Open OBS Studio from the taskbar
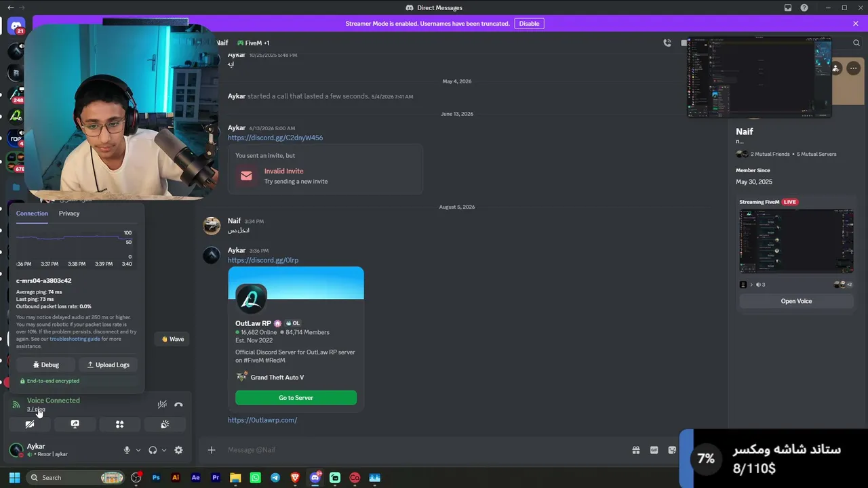 coord(136,478)
